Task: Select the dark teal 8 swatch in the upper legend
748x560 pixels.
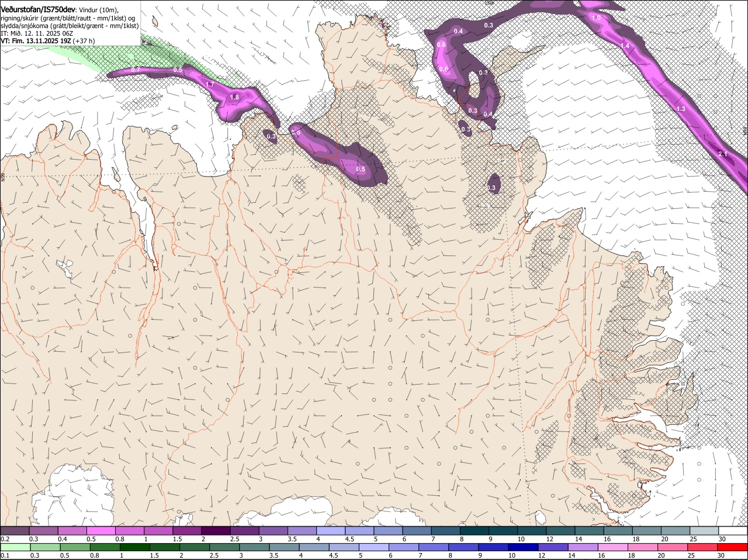Action: pyautogui.click(x=474, y=531)
